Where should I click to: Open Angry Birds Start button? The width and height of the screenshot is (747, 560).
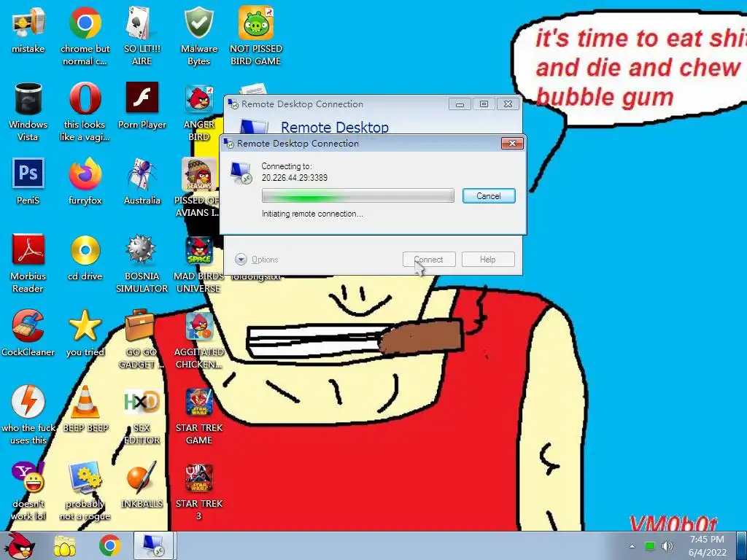pos(21,545)
